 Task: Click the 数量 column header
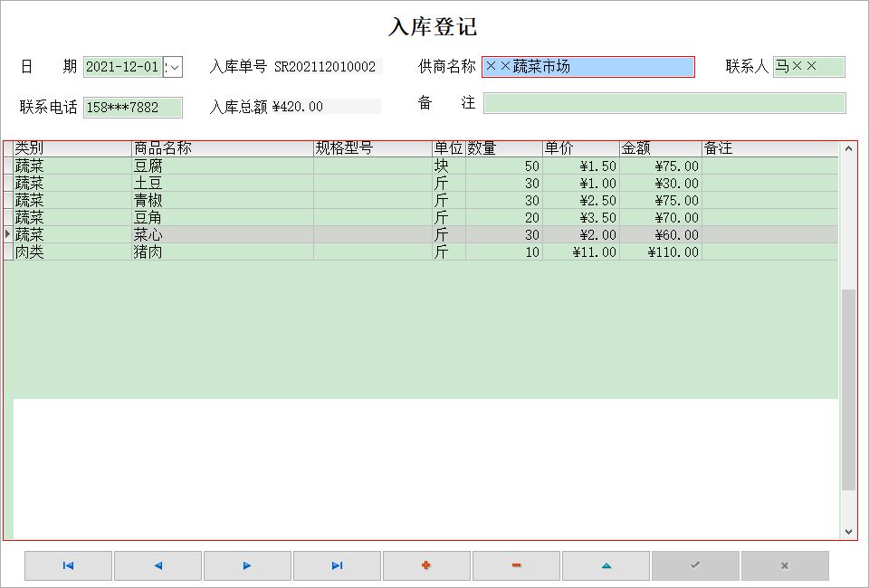tap(504, 148)
